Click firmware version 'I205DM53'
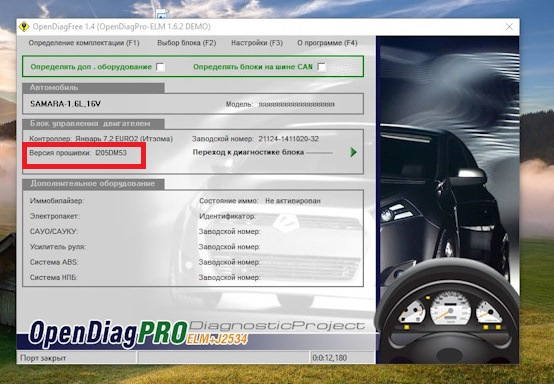This screenshot has width=554, height=384. tap(111, 153)
